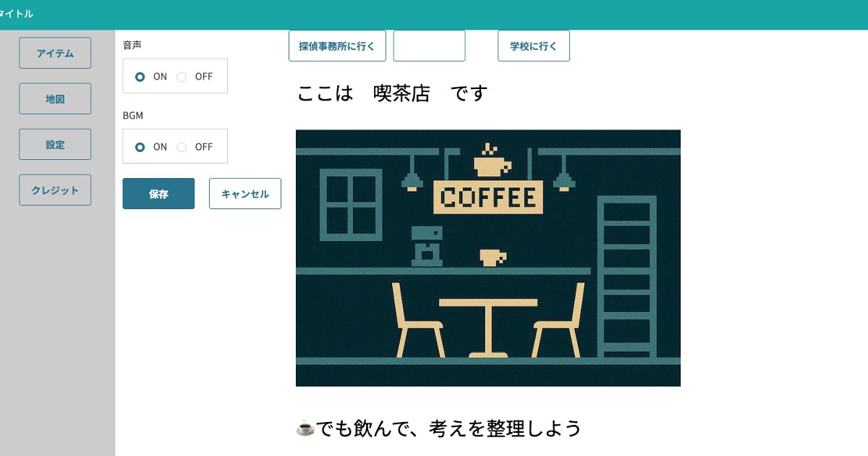Go to 探偵事務所に行く
Image resolution: width=868 pixels, height=456 pixels.
pos(337,46)
